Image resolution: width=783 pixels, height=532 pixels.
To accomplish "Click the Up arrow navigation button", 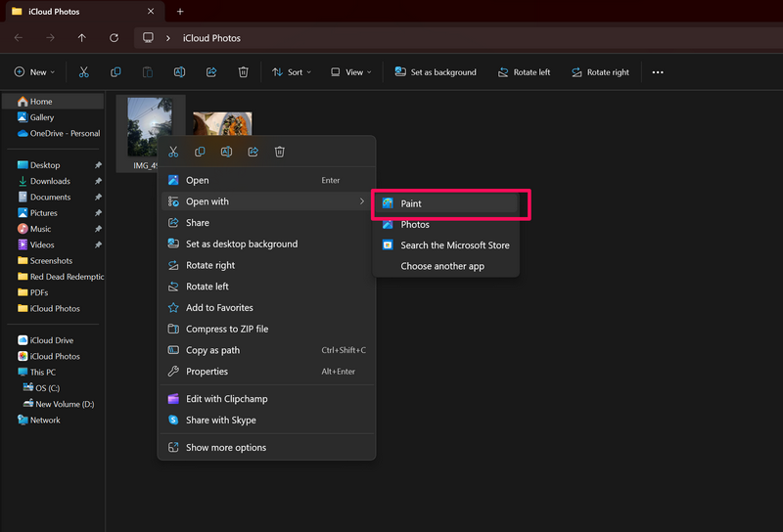I will coord(81,38).
